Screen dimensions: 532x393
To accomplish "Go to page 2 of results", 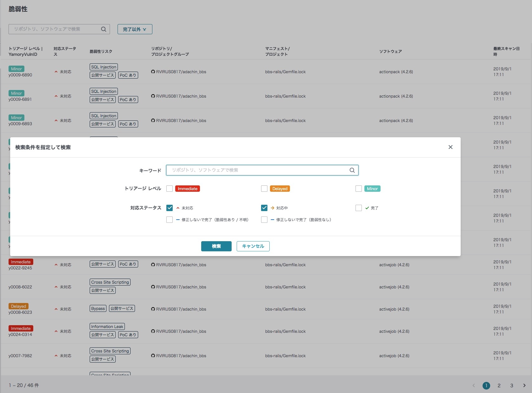I will click(499, 385).
